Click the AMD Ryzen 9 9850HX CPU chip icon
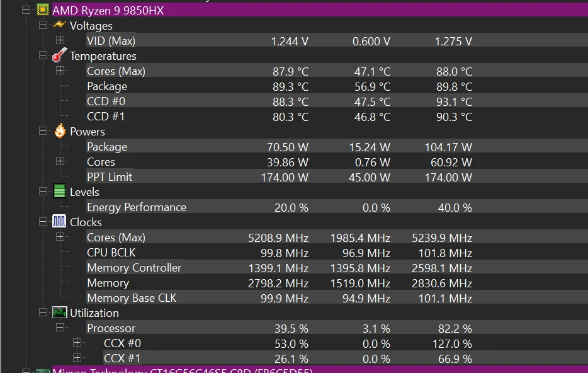 pos(43,9)
